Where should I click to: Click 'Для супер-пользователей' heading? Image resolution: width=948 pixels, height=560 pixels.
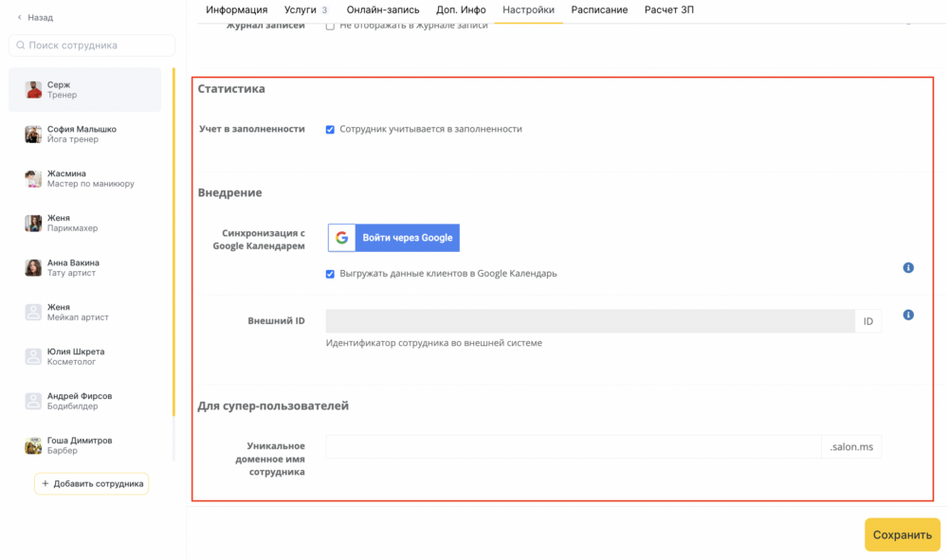pos(273,406)
